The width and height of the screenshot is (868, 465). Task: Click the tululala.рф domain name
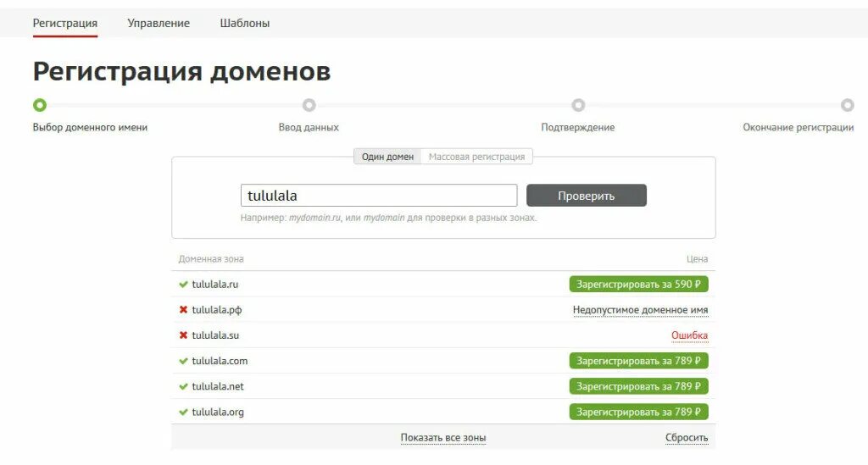(217, 310)
